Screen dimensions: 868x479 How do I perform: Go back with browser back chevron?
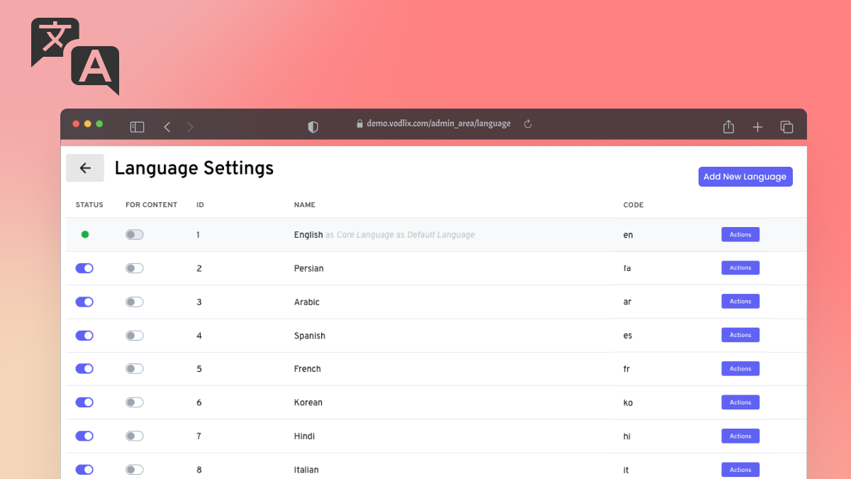click(x=167, y=127)
